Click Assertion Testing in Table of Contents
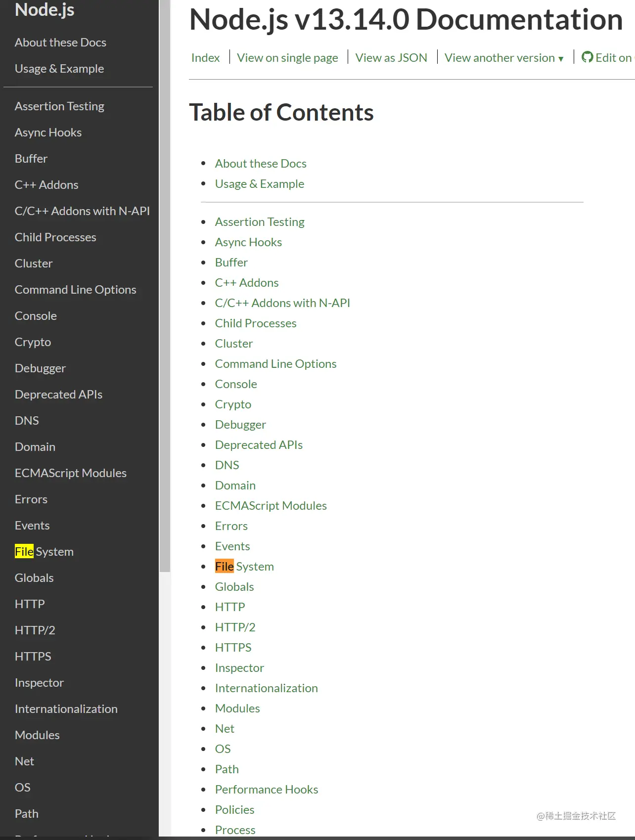 pyautogui.click(x=260, y=222)
